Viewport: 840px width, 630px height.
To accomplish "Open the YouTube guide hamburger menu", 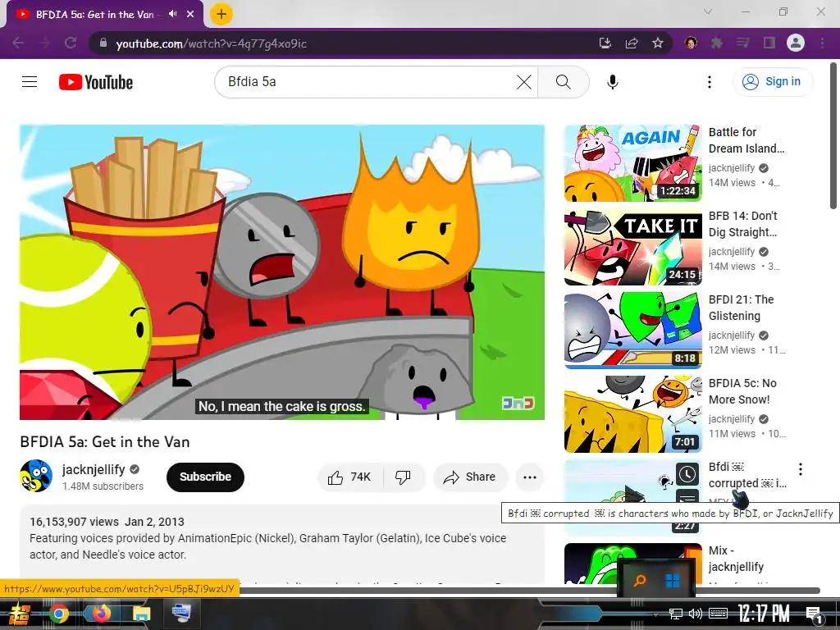I will point(30,82).
